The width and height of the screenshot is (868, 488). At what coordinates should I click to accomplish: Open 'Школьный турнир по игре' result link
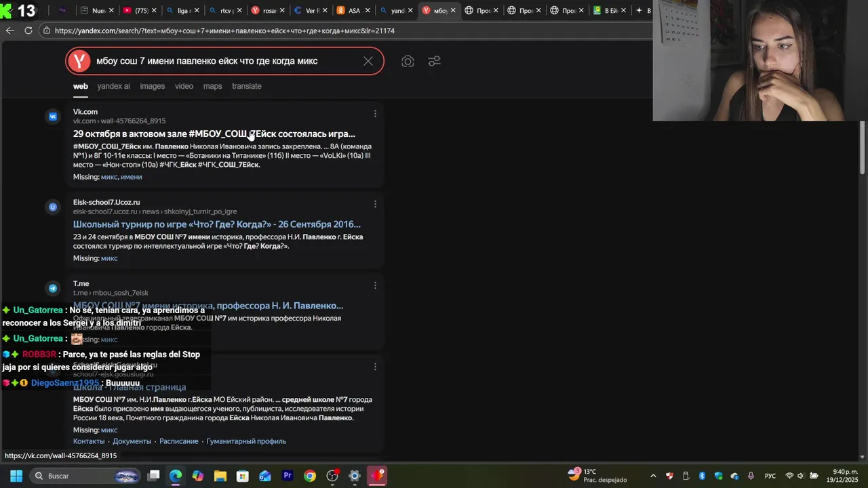point(217,224)
